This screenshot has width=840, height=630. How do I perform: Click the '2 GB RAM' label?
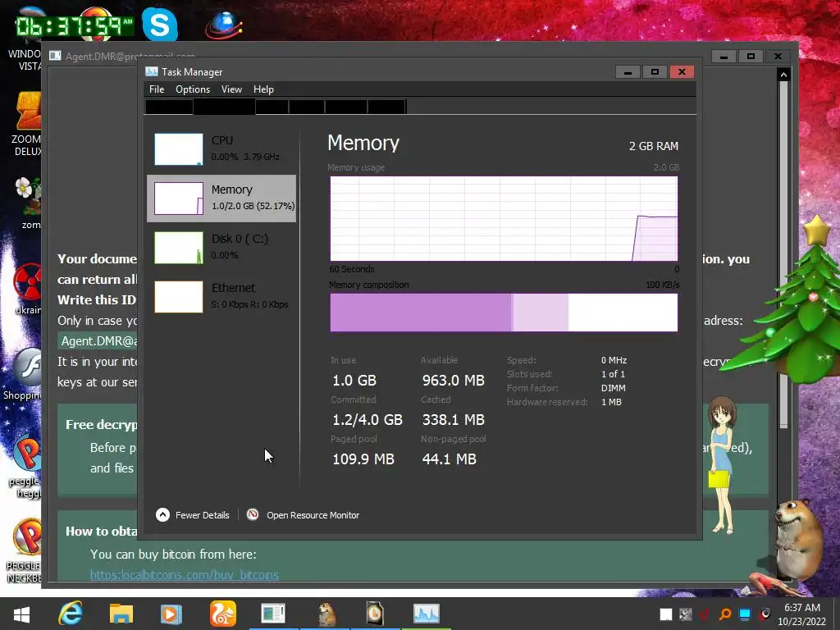pos(654,146)
